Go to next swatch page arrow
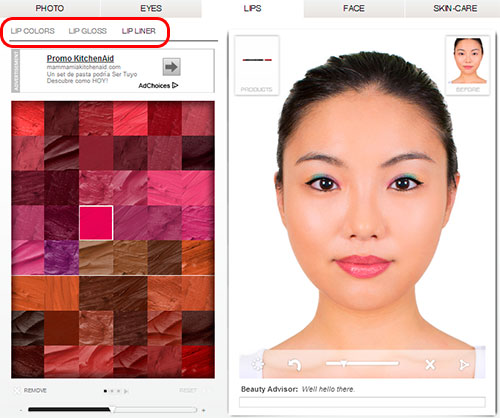 126,391
